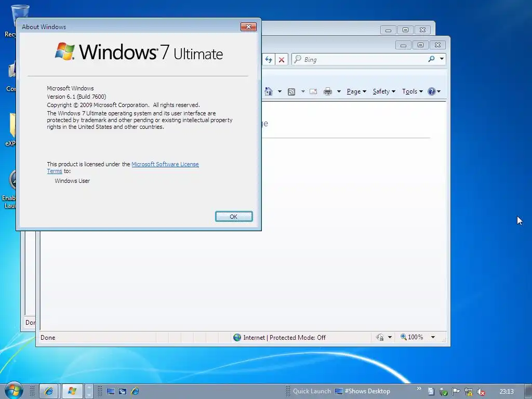
Task: Click the refresh icon in Internet Explorer
Action: click(x=269, y=60)
